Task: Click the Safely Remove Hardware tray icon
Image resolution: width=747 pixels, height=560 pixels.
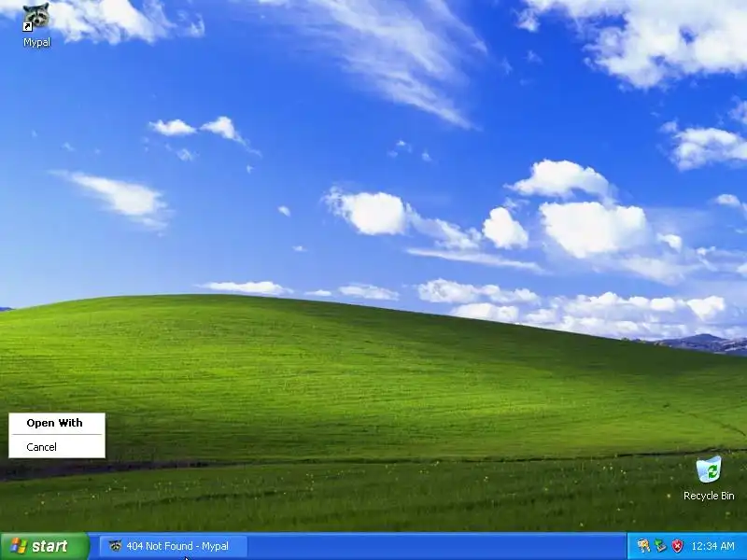Action: pyautogui.click(x=660, y=546)
